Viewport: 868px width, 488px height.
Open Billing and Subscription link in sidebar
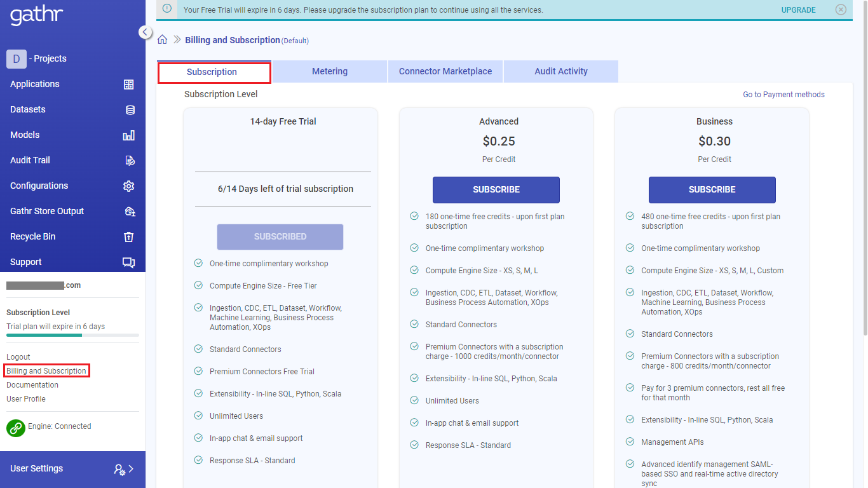(x=46, y=371)
